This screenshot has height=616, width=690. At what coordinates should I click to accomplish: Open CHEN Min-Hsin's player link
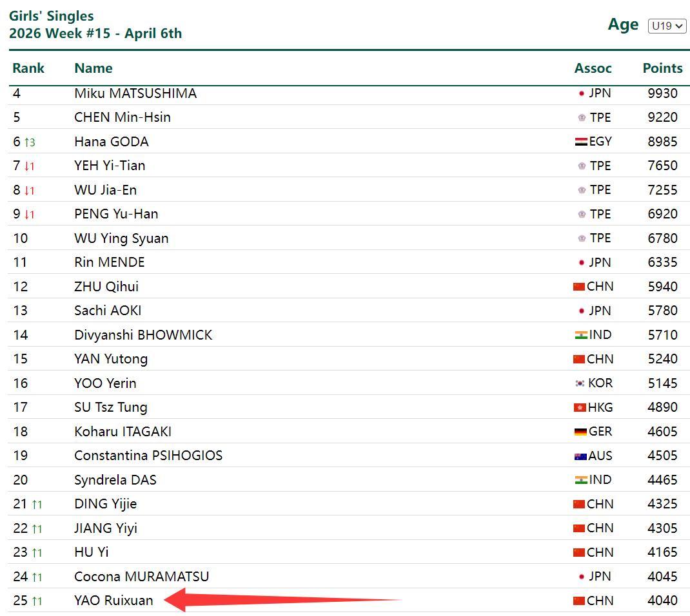[x=122, y=117]
